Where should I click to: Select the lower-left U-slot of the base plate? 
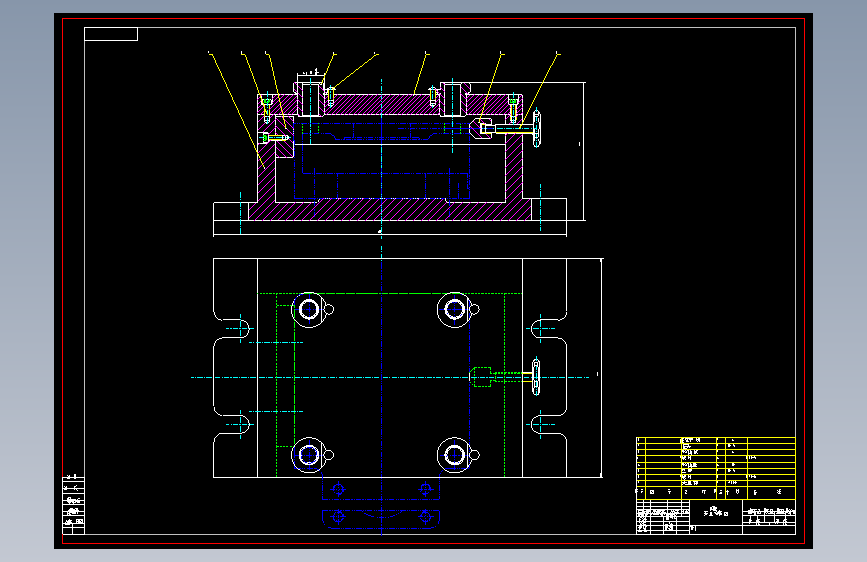(232, 425)
